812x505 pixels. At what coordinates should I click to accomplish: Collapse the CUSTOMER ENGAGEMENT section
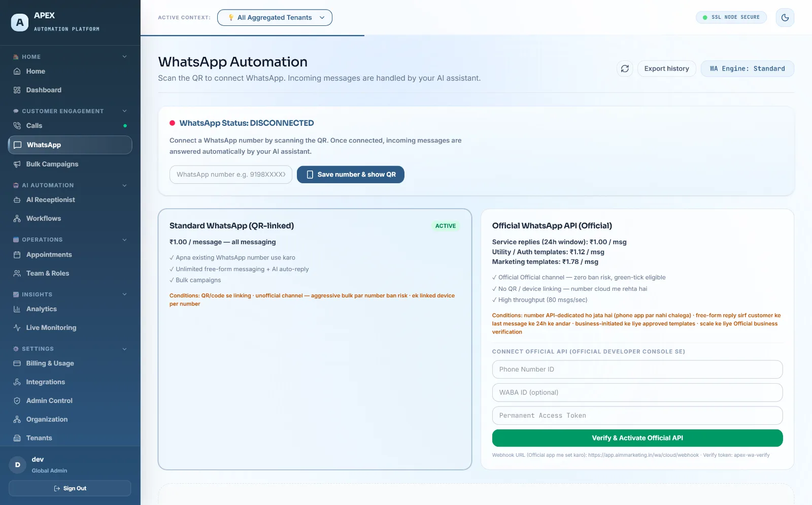pos(124,111)
